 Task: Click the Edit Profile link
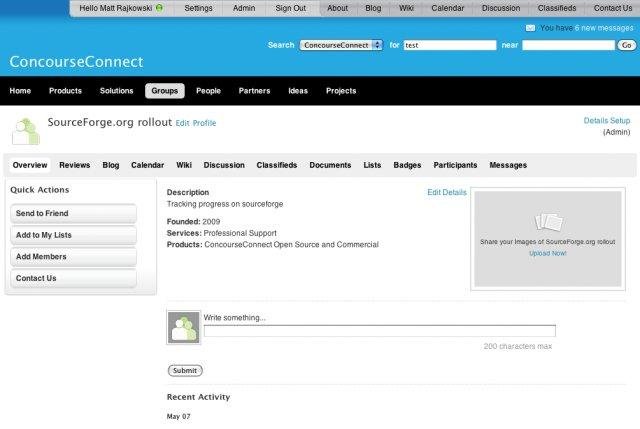click(x=196, y=123)
